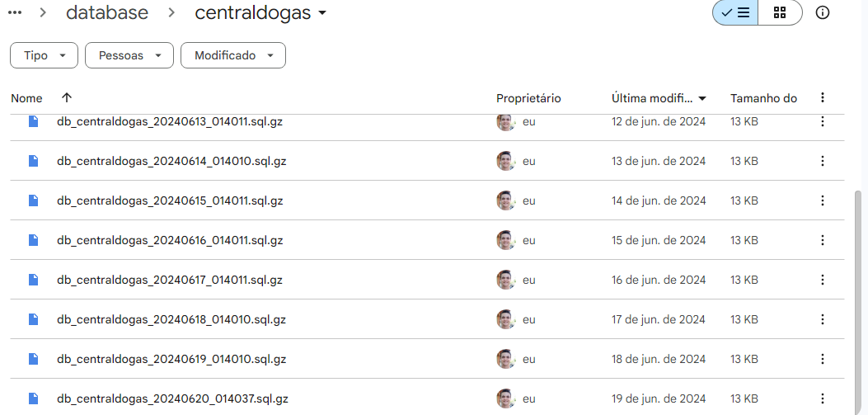Open the Modificado filter dropdown
868x415 pixels.
232,55
